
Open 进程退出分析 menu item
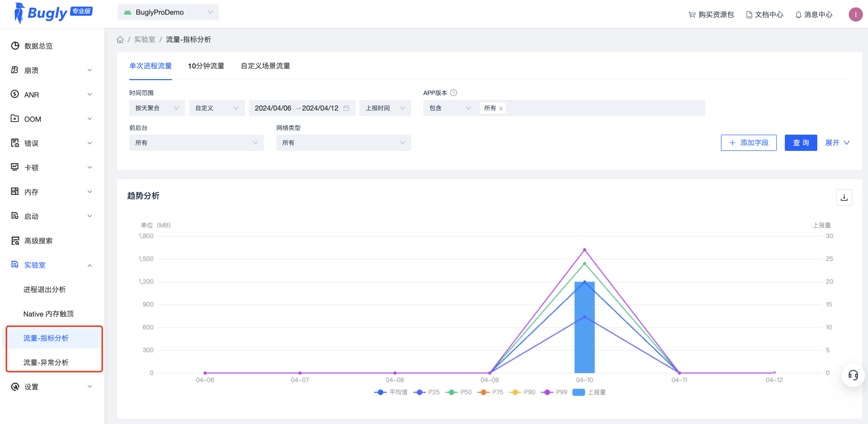point(44,289)
